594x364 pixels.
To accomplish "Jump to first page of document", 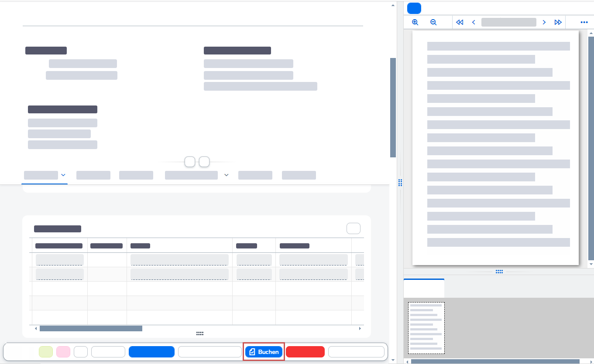I will click(459, 22).
